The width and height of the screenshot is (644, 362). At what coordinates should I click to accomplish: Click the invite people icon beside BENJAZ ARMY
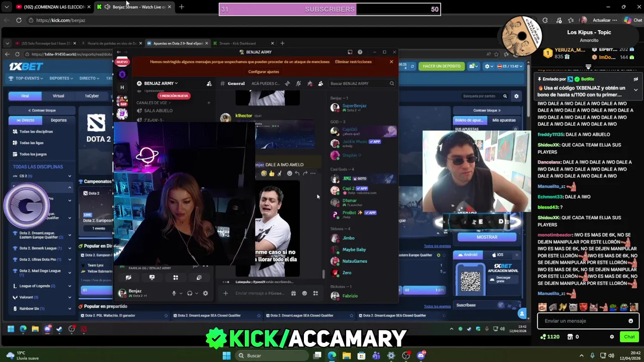tap(209, 83)
